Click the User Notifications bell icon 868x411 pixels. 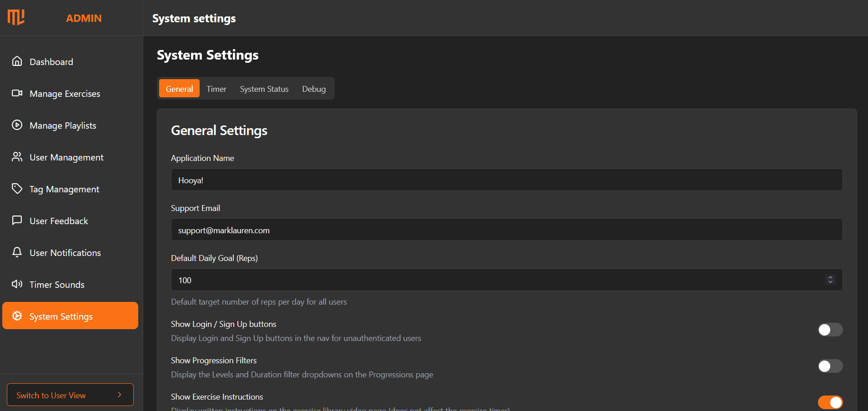[x=17, y=252]
